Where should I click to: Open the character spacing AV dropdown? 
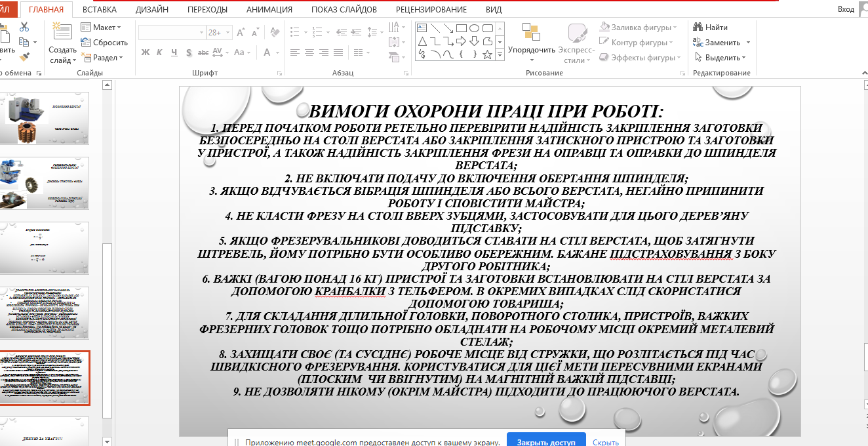tap(222, 52)
